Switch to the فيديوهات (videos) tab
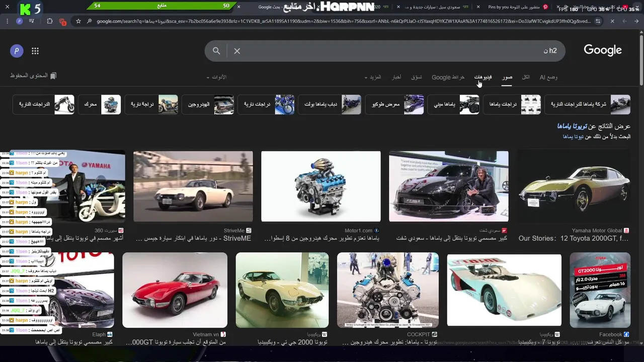 [483, 77]
